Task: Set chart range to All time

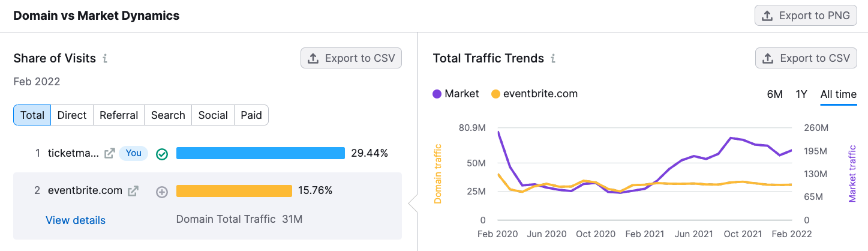Action: [x=839, y=94]
